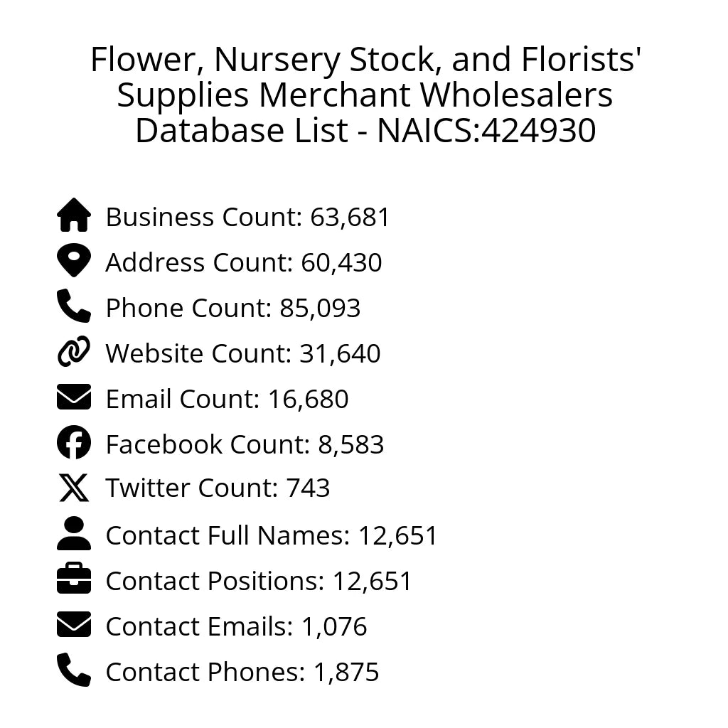Click the house icon beside Business Count
The width and height of the screenshot is (728, 728).
coord(74,215)
